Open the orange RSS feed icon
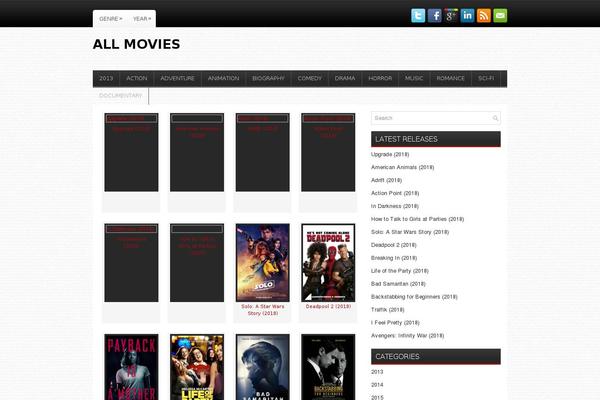This screenshot has height=400, width=600. 484,16
